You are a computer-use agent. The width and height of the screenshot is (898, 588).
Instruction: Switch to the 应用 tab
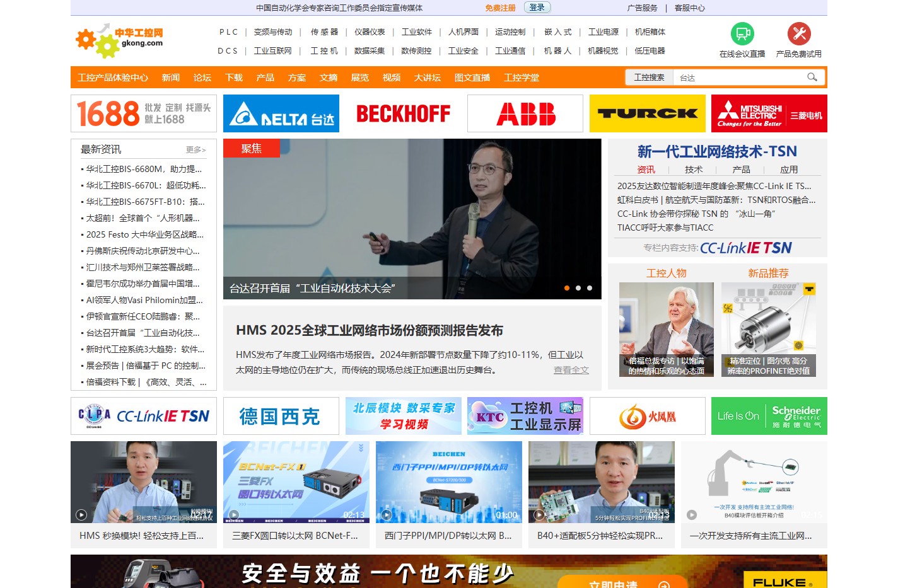(789, 170)
